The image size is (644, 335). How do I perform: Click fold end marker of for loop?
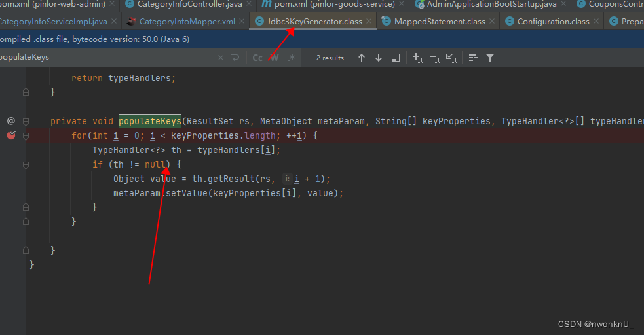(26, 222)
